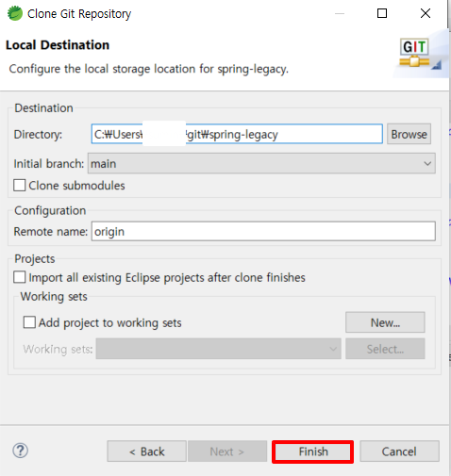Screen dimensions: 451x476
Task: Click the GIT wizard banner image
Action: point(420,54)
